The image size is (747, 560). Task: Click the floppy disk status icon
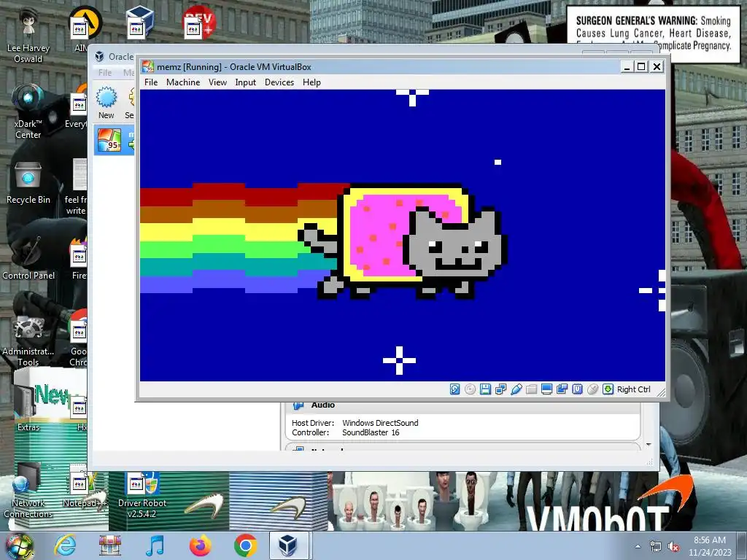[485, 389]
